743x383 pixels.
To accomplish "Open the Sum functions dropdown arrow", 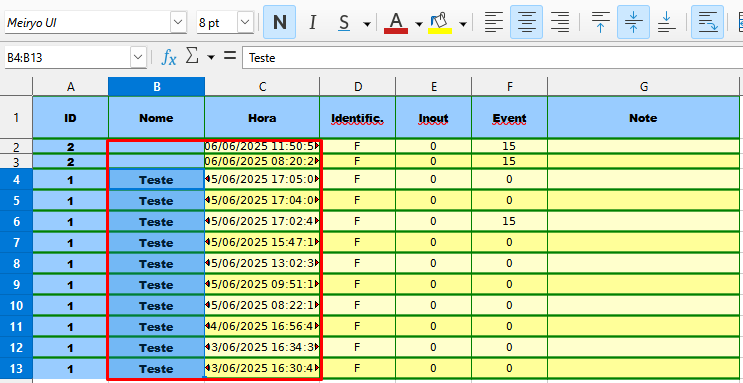I will pos(211,58).
